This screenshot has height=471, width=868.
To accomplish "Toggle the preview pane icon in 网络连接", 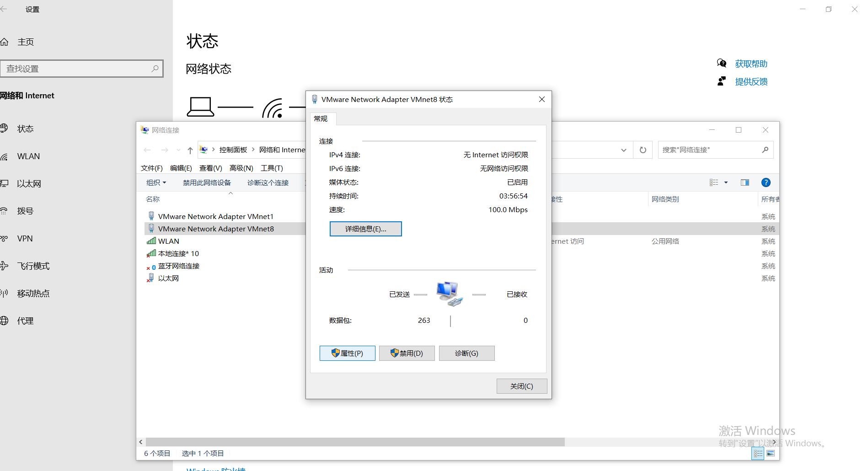I will pos(745,182).
